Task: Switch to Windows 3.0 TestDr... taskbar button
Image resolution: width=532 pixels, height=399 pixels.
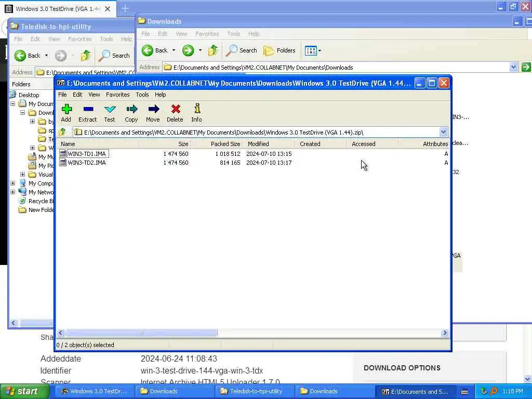Action: [x=95, y=391]
